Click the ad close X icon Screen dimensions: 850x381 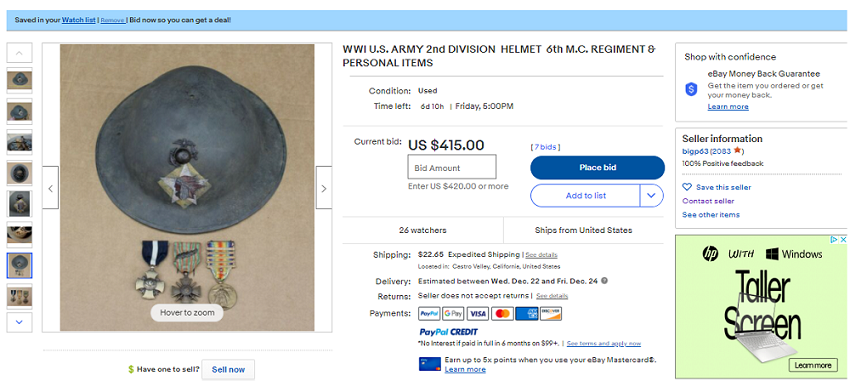click(x=842, y=240)
